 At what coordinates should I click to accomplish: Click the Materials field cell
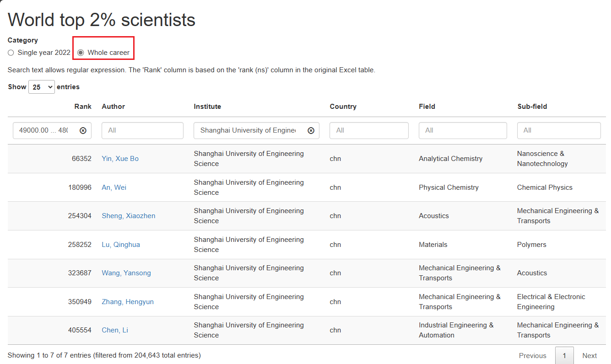433,245
